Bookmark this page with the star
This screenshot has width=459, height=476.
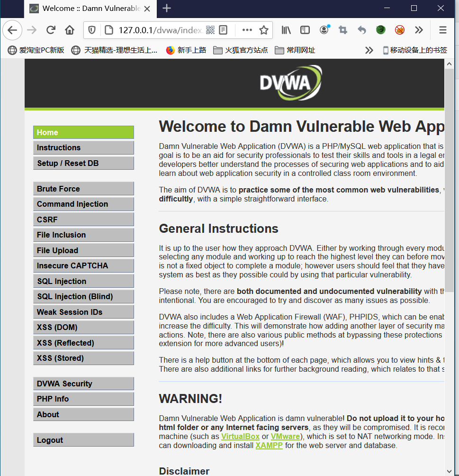pos(264,30)
